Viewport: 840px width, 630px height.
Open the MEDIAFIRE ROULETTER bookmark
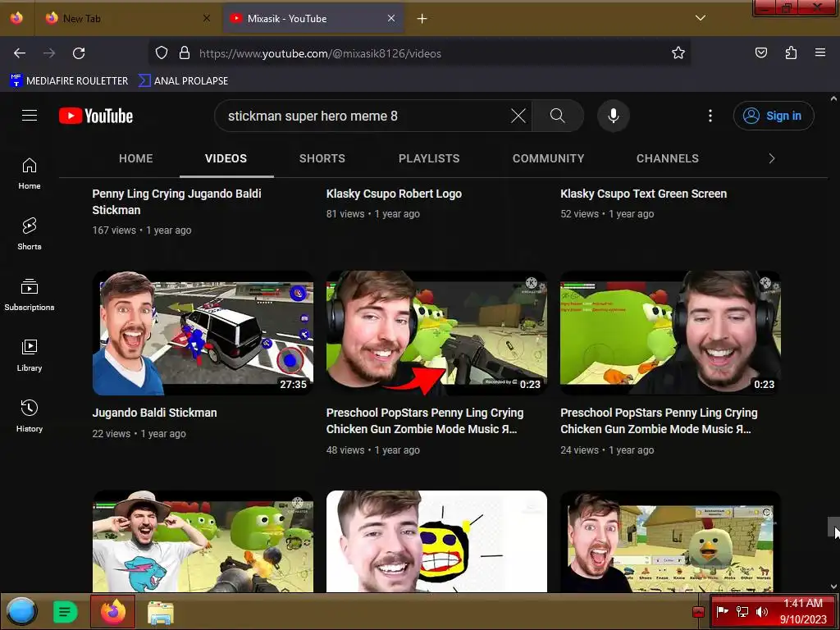[69, 81]
